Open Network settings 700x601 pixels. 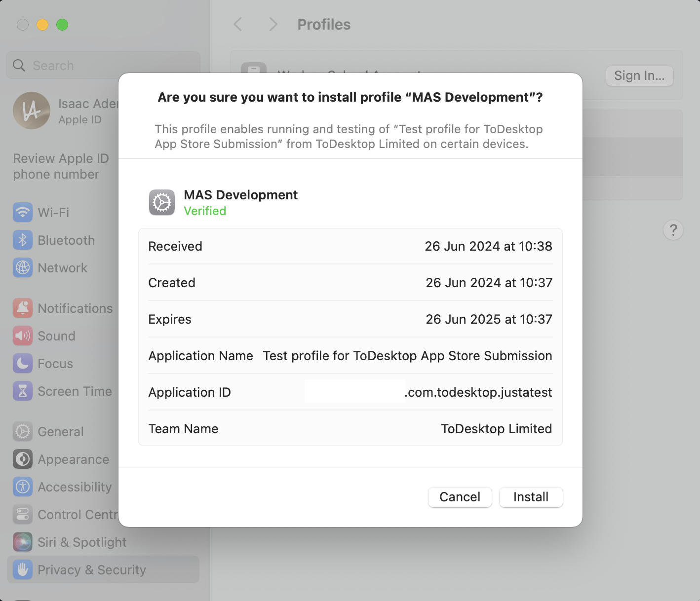(x=62, y=267)
